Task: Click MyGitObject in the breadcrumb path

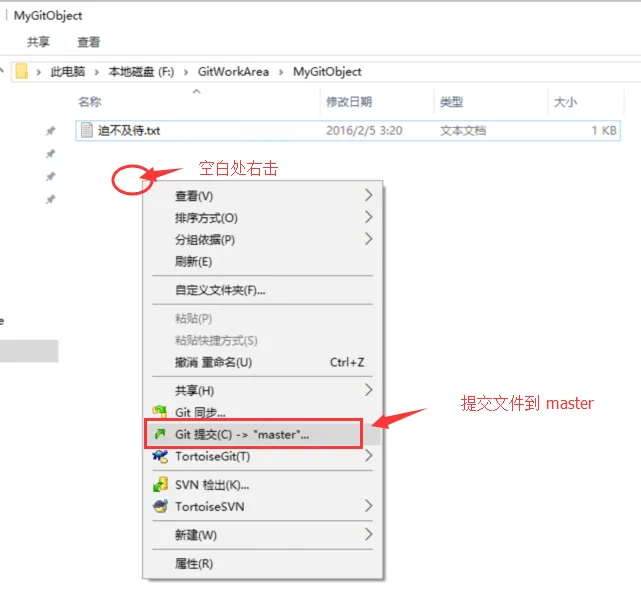Action: click(327, 72)
